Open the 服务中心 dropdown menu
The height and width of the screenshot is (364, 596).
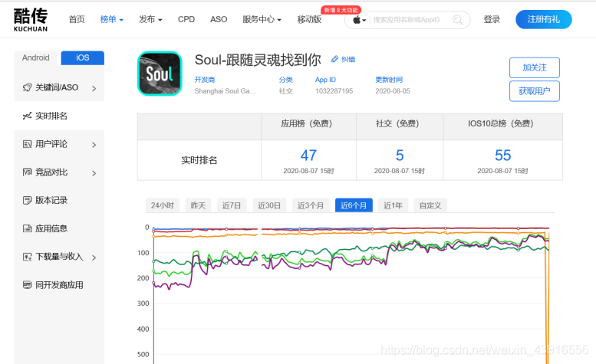[262, 19]
